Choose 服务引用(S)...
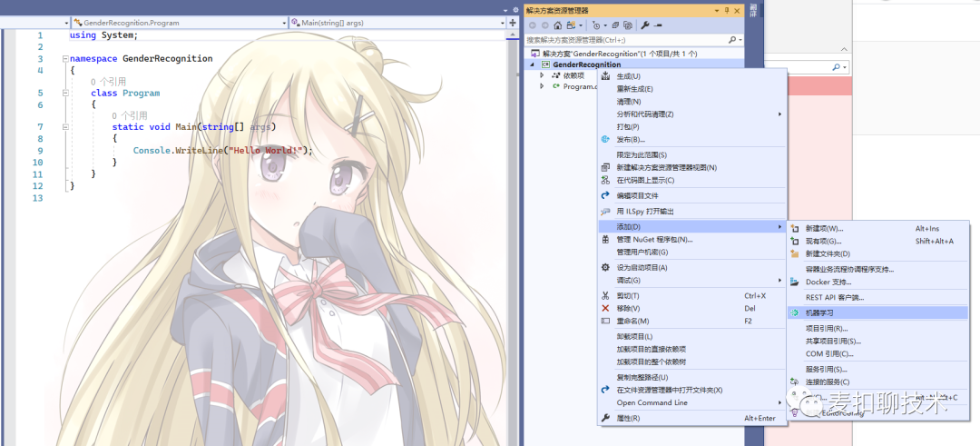Image resolution: width=980 pixels, height=446 pixels. tap(878, 369)
